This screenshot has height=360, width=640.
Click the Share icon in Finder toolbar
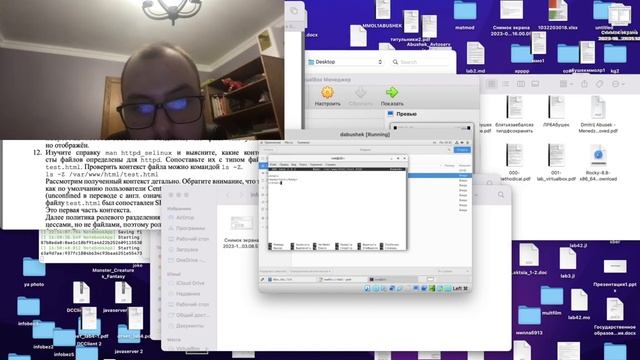pyautogui.click(x=584, y=84)
